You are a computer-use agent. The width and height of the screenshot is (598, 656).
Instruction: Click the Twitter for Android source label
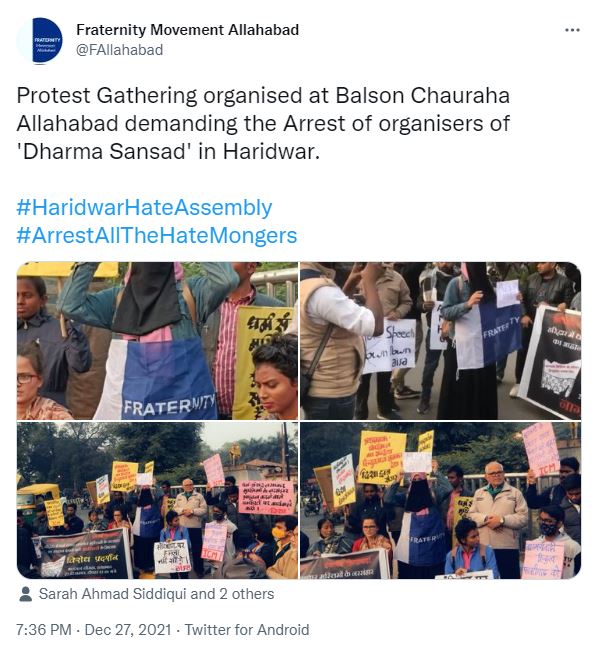click(247, 630)
